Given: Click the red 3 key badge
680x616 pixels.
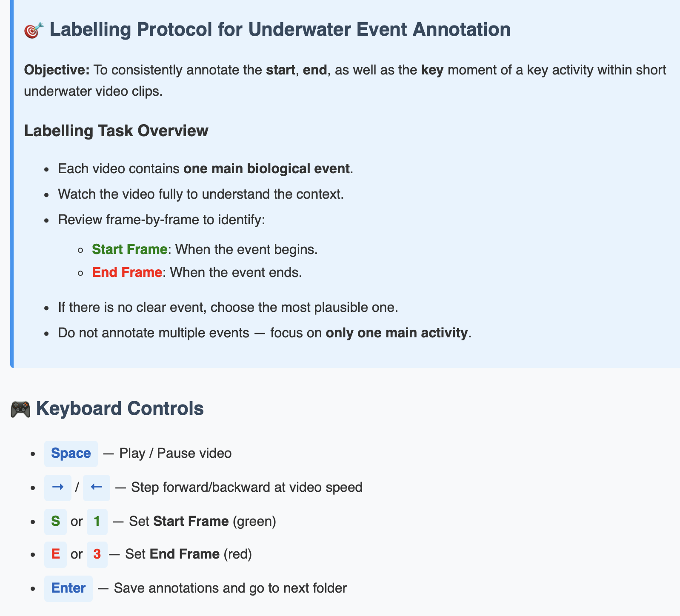Looking at the screenshot, I should coord(97,554).
